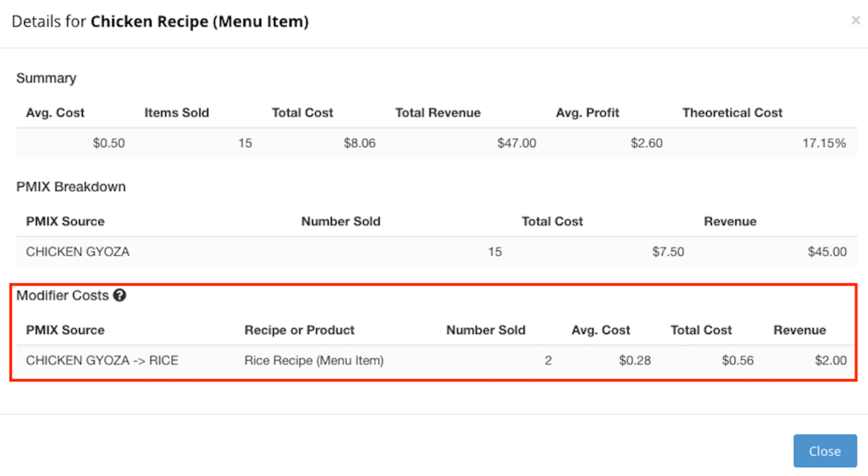Click the $47.00 total revenue value
The width and height of the screenshot is (868, 476).
tap(516, 143)
